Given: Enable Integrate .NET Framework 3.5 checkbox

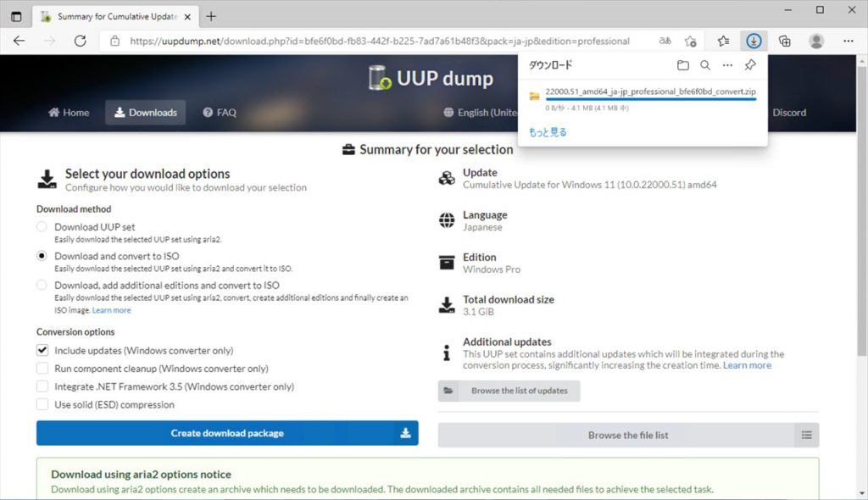Looking at the screenshot, I should point(42,386).
